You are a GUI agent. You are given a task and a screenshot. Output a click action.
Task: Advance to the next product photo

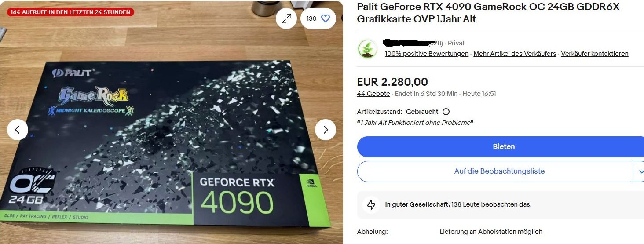coord(326,130)
